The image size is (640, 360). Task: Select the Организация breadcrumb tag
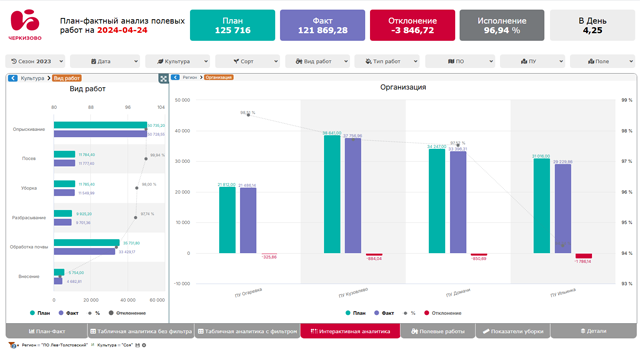click(x=219, y=77)
